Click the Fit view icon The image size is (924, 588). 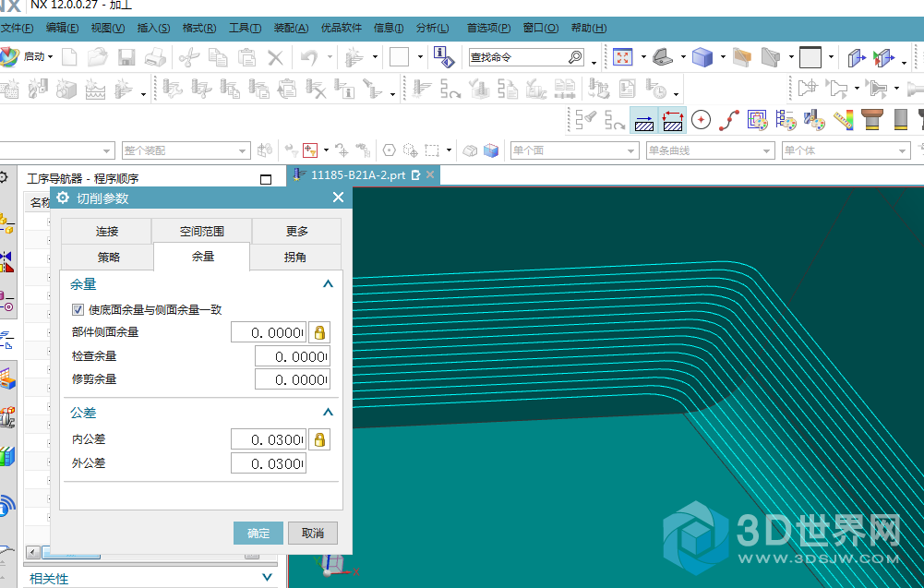pos(622,57)
